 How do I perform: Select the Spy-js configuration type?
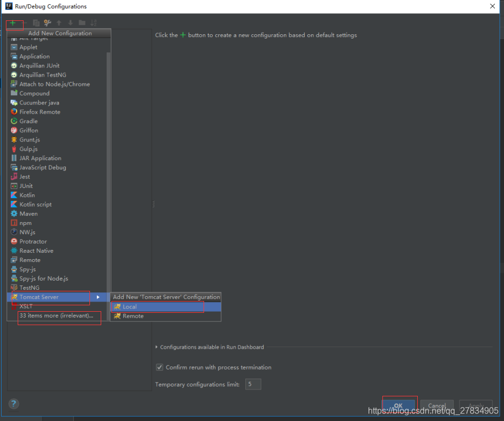(57, 269)
